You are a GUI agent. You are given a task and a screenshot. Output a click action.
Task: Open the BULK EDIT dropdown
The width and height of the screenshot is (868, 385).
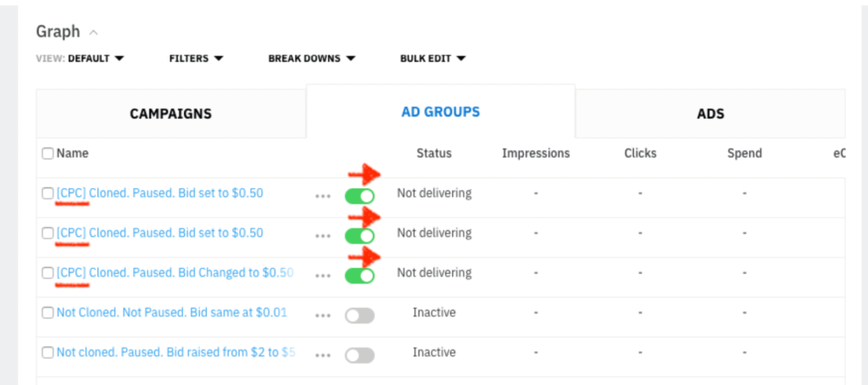[x=432, y=59]
